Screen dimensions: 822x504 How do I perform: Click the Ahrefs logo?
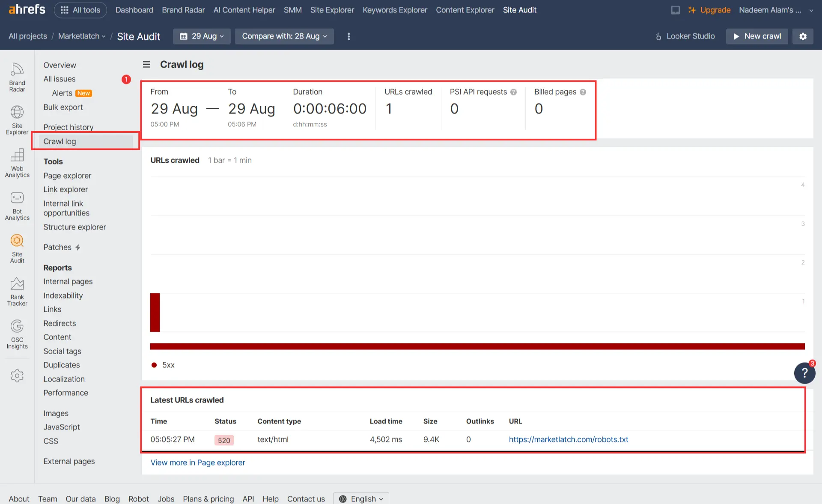click(x=27, y=9)
